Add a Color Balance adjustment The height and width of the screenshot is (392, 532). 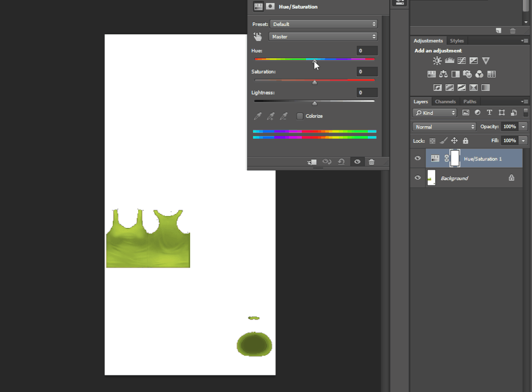[444, 74]
